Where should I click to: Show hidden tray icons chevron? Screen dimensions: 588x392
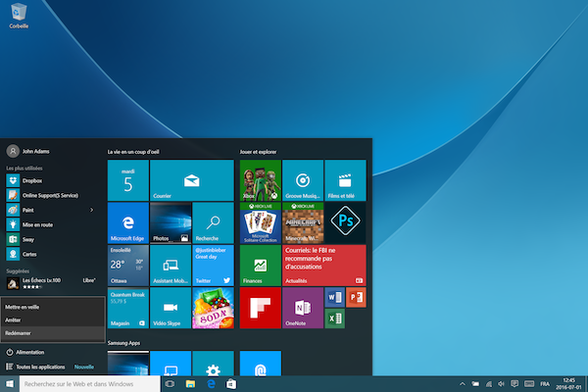point(463,384)
